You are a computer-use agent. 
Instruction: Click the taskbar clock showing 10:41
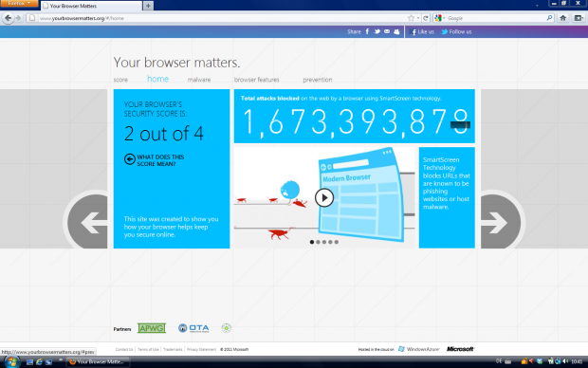pos(577,362)
